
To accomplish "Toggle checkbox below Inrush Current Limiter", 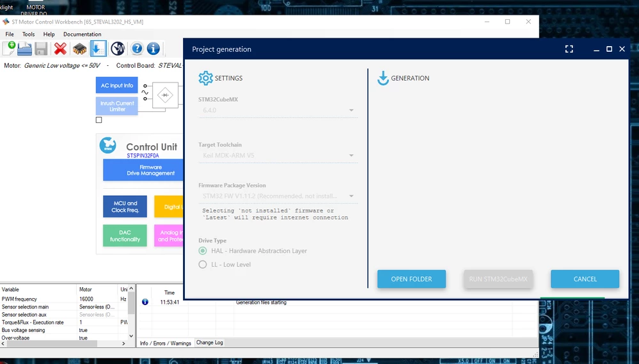I will coord(99,120).
